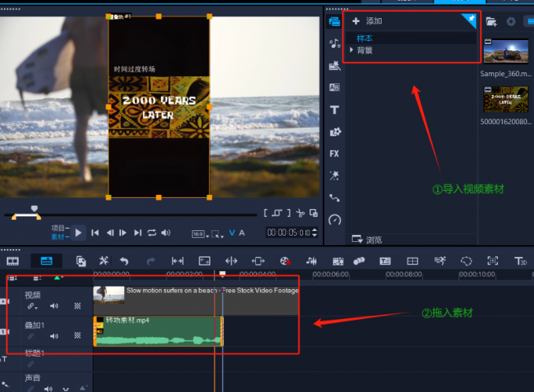This screenshot has height=392, width=534.
Task: Open the Title (T) library panel
Action: click(x=335, y=110)
